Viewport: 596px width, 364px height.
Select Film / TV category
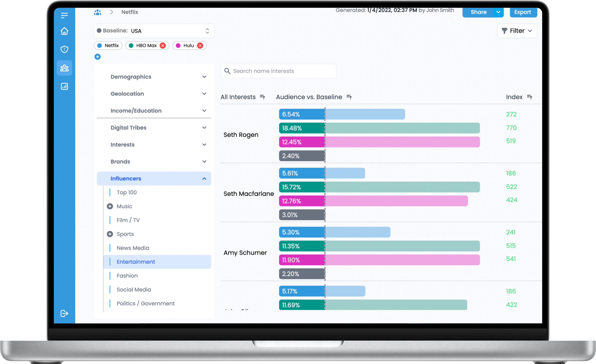pyautogui.click(x=128, y=220)
